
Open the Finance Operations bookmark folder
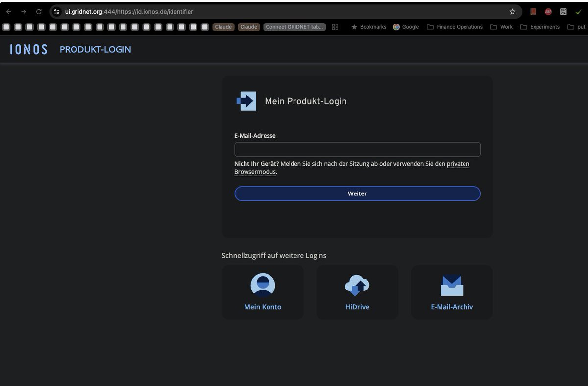click(x=455, y=27)
